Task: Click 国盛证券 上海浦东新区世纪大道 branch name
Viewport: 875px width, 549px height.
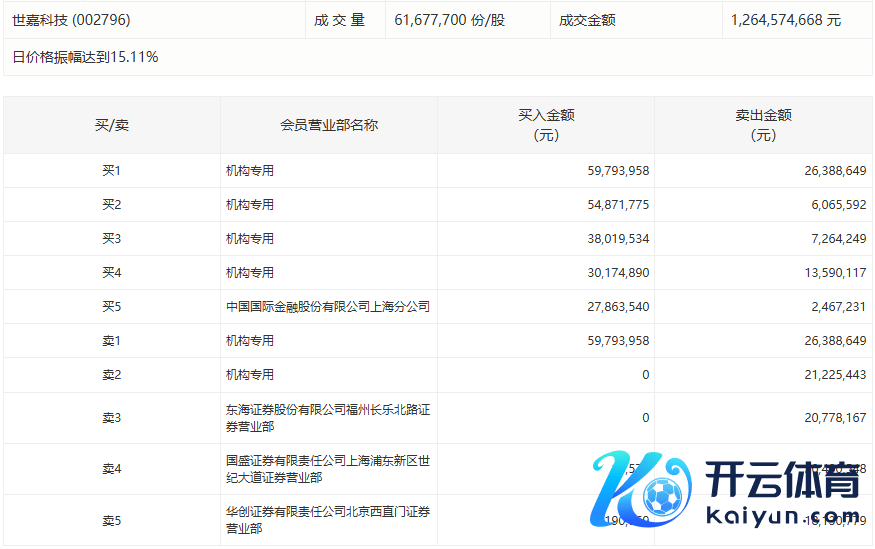Action: [328, 469]
